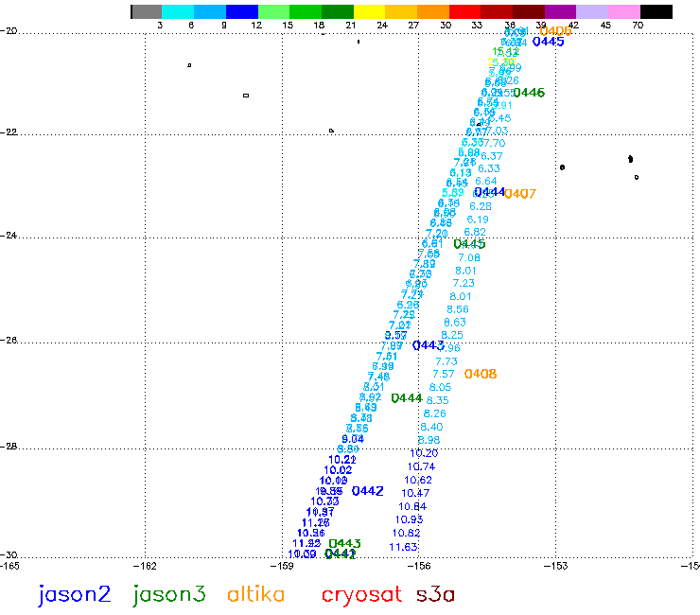Viewport: 700px width, 615px height.
Task: Click the value 9.04 on left track
Action: (353, 439)
